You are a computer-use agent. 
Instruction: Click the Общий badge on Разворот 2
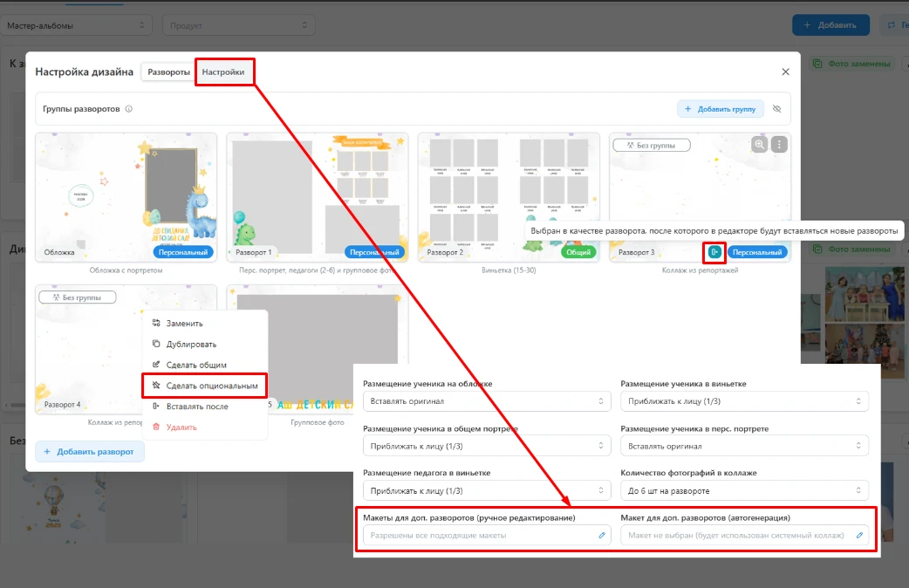pos(578,252)
